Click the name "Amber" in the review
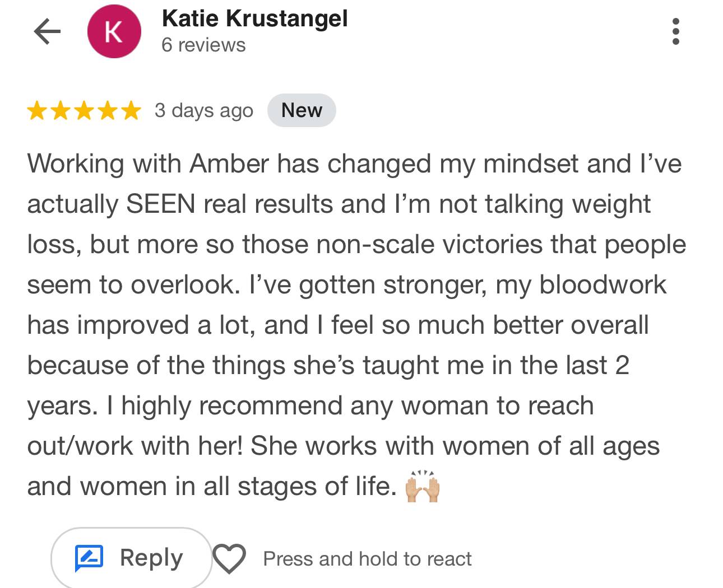723x588 pixels. 230,164
